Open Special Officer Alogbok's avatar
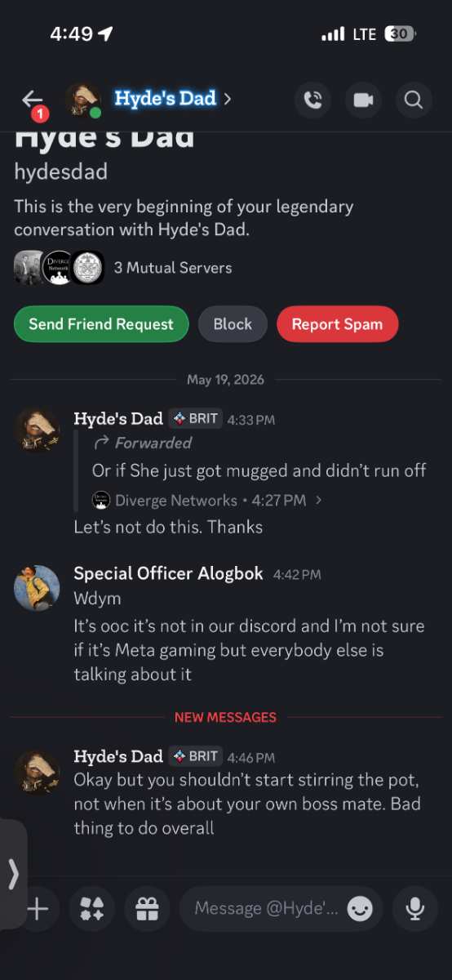This screenshot has width=452, height=980. (37, 588)
